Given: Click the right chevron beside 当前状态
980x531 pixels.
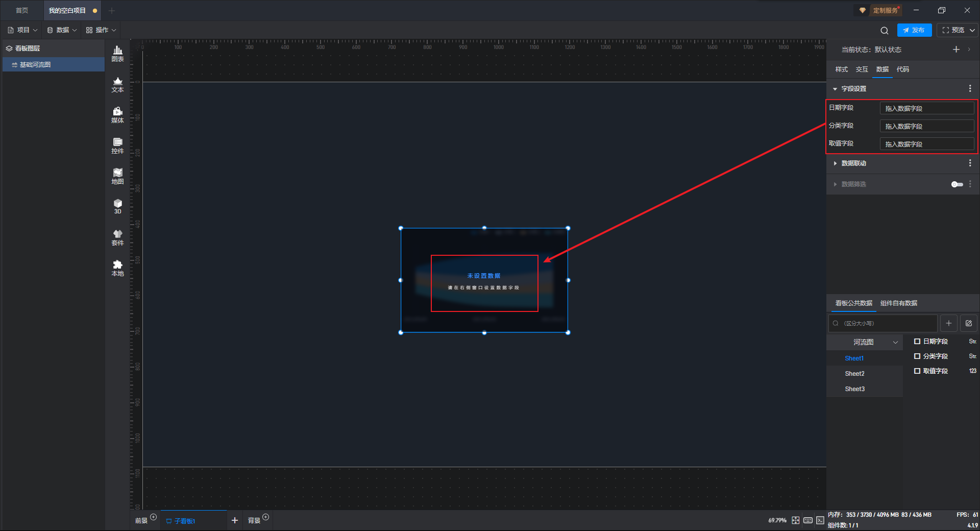Looking at the screenshot, I should [969, 50].
